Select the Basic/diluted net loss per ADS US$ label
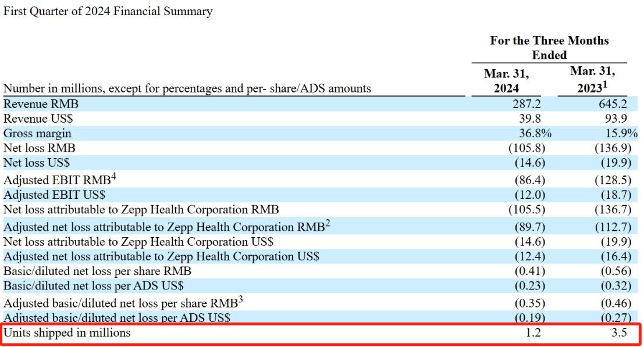The width and height of the screenshot is (644, 347). point(93,286)
